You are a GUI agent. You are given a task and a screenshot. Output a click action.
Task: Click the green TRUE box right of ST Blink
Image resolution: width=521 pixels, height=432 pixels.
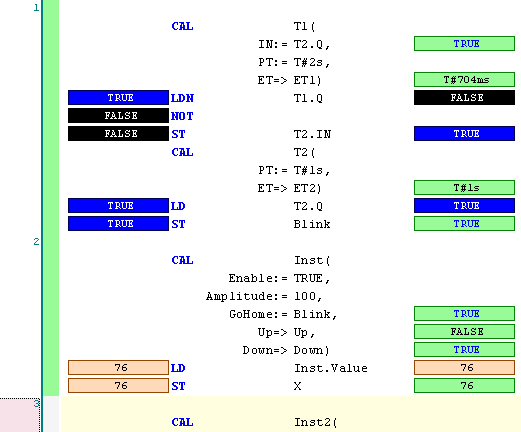pyautogui.click(x=464, y=224)
